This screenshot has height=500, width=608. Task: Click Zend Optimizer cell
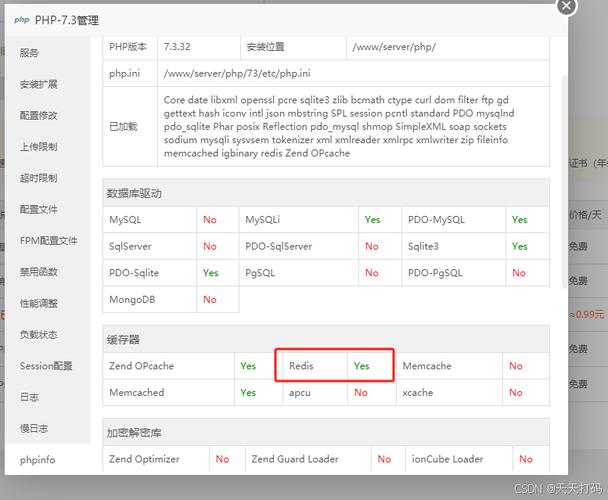click(x=156, y=459)
